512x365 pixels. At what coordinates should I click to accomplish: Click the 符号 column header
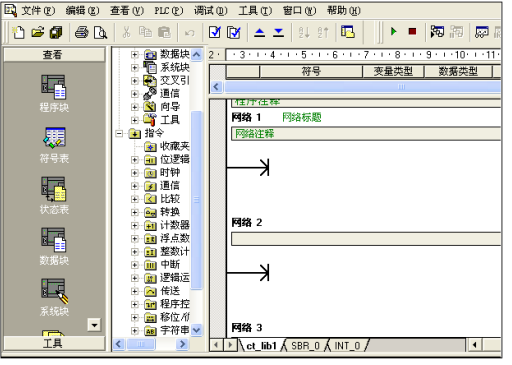(x=311, y=71)
